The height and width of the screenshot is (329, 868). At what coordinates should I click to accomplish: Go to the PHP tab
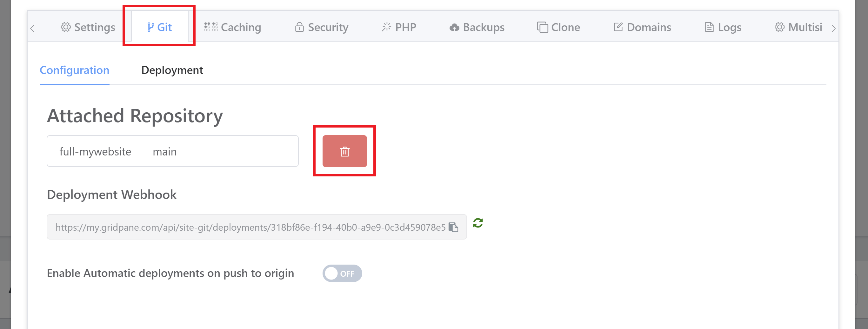tap(399, 27)
